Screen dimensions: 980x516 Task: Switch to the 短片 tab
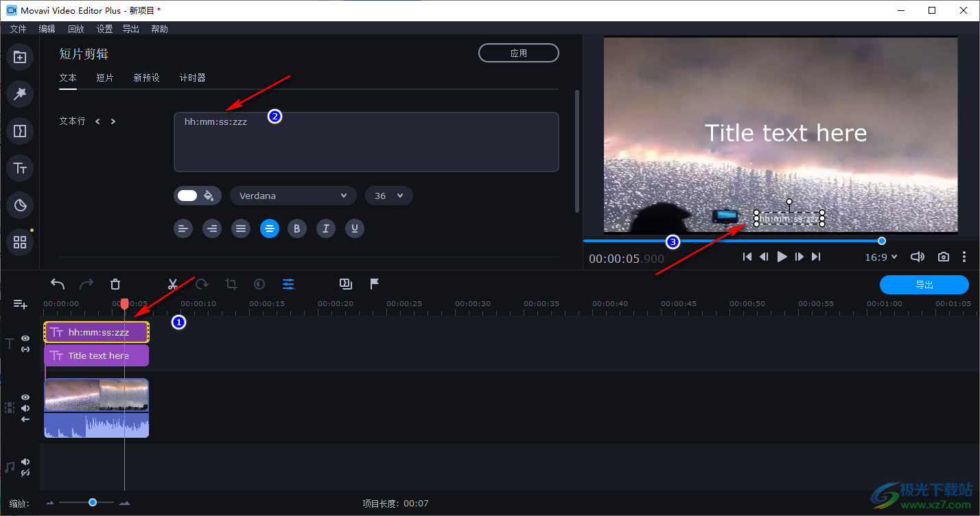coord(105,78)
